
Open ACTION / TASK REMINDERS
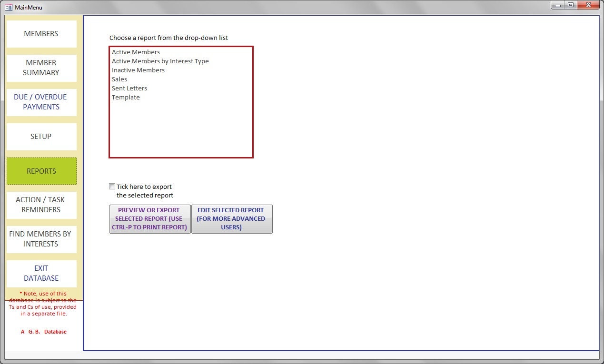click(41, 205)
